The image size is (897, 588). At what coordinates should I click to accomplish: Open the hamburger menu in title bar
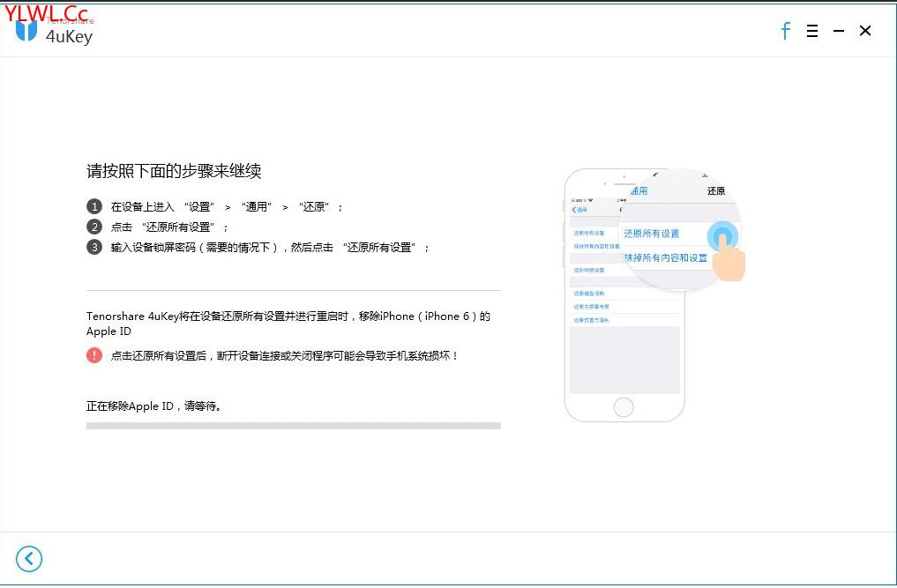pos(811,31)
